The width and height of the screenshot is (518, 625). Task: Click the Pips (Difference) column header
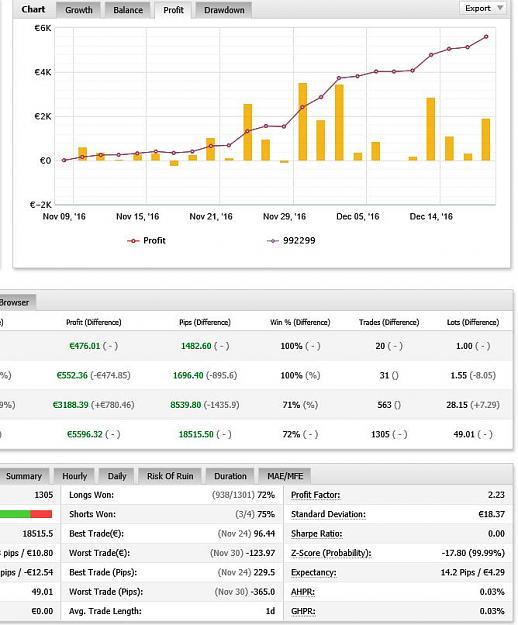point(205,322)
